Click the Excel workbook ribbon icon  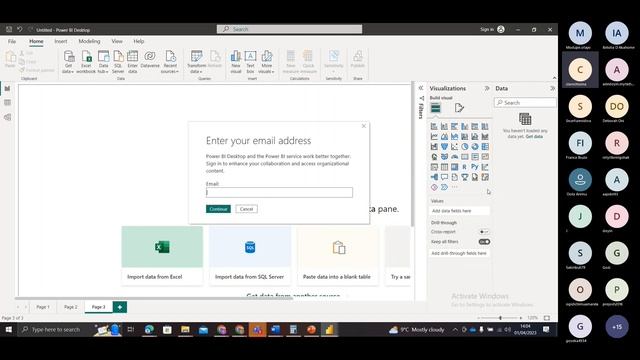pyautogui.click(x=86, y=62)
